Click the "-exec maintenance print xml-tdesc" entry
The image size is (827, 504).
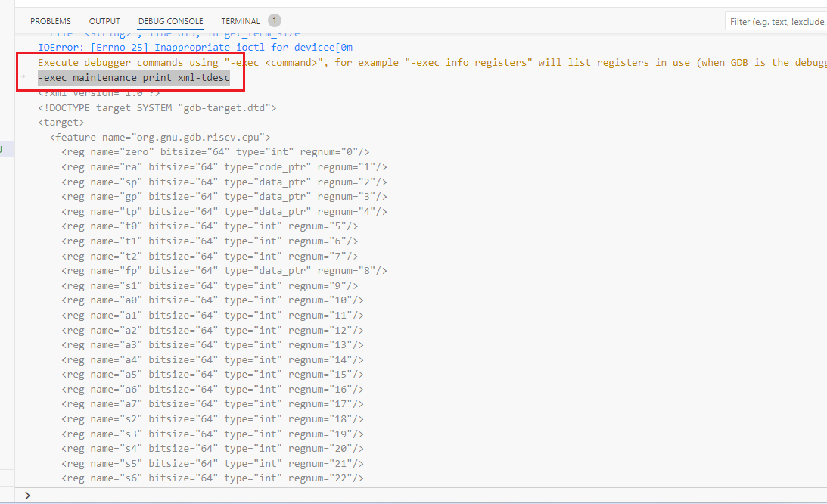pos(134,78)
